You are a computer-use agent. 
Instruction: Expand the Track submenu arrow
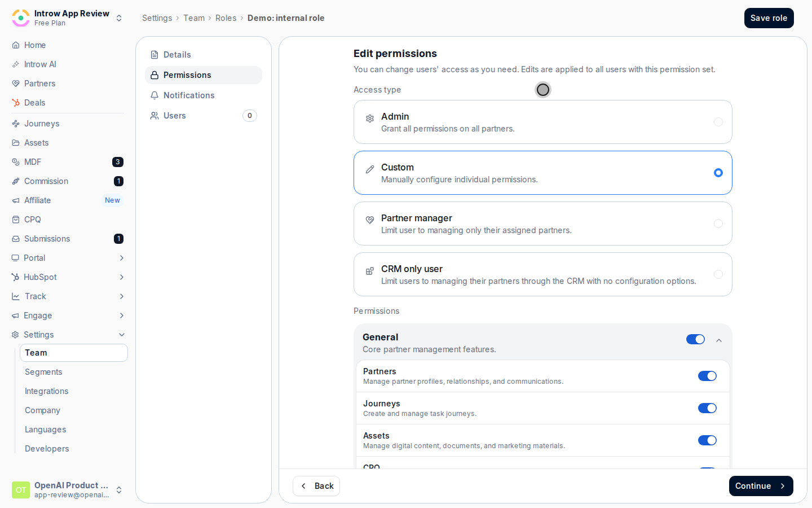tap(122, 296)
